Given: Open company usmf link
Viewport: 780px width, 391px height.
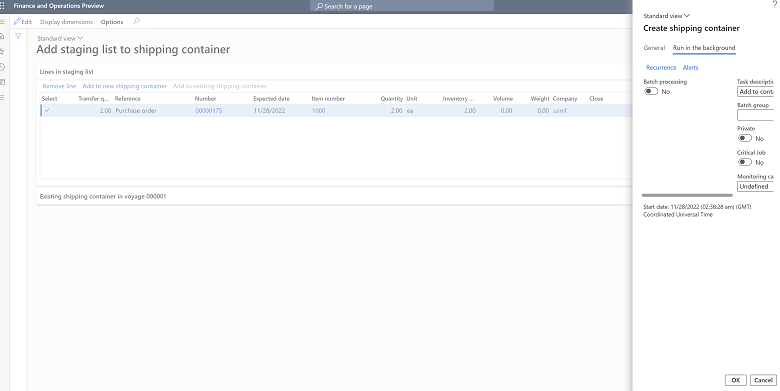Looking at the screenshot, I should point(560,110).
